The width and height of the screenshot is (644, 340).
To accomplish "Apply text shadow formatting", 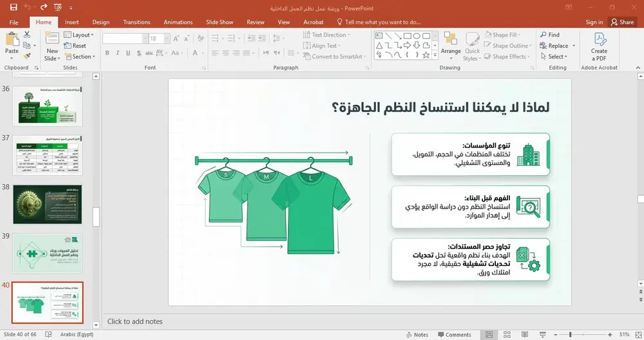I will [x=139, y=53].
